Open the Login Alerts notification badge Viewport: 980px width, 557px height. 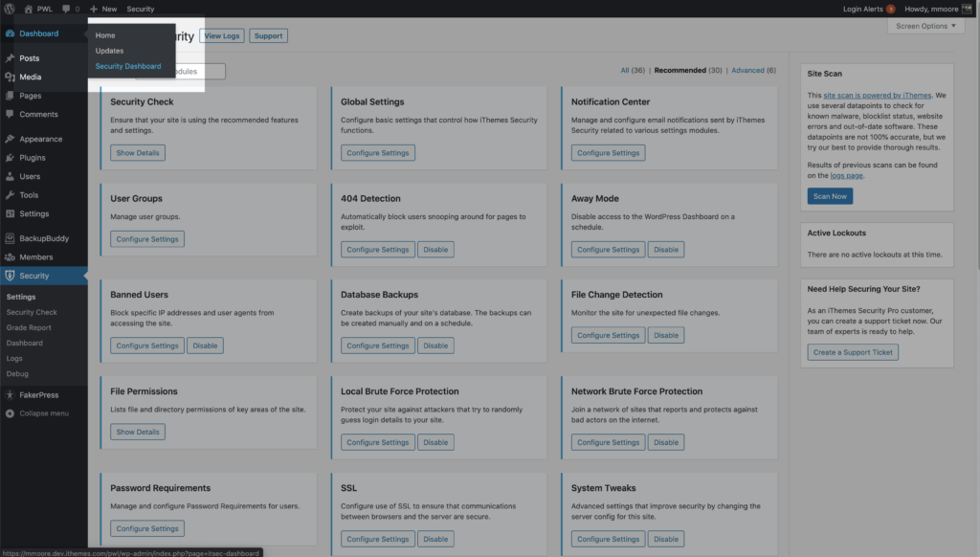[890, 9]
